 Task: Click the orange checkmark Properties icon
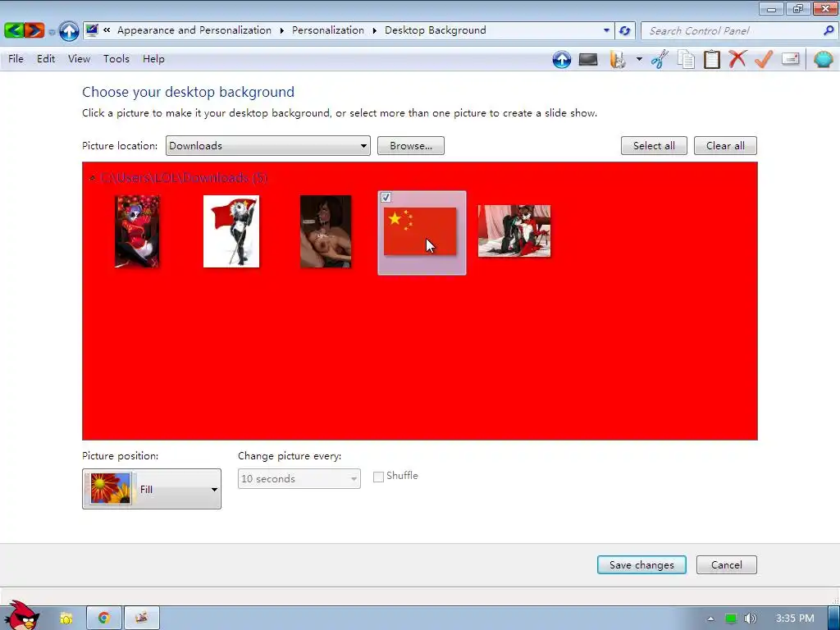(x=764, y=59)
